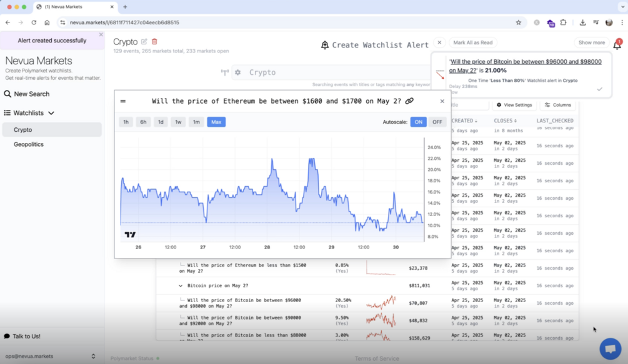Image resolution: width=628 pixels, height=364 pixels.
Task: Reload the page in the browser
Action: tap(34, 22)
